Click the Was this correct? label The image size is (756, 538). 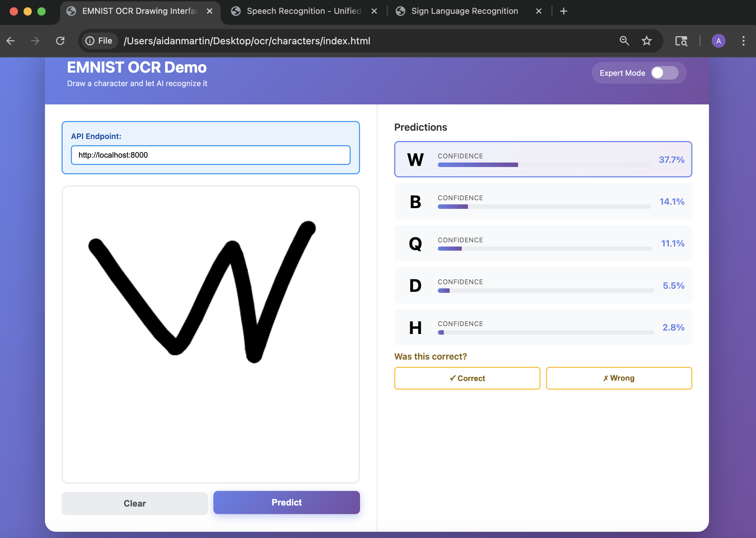(431, 356)
